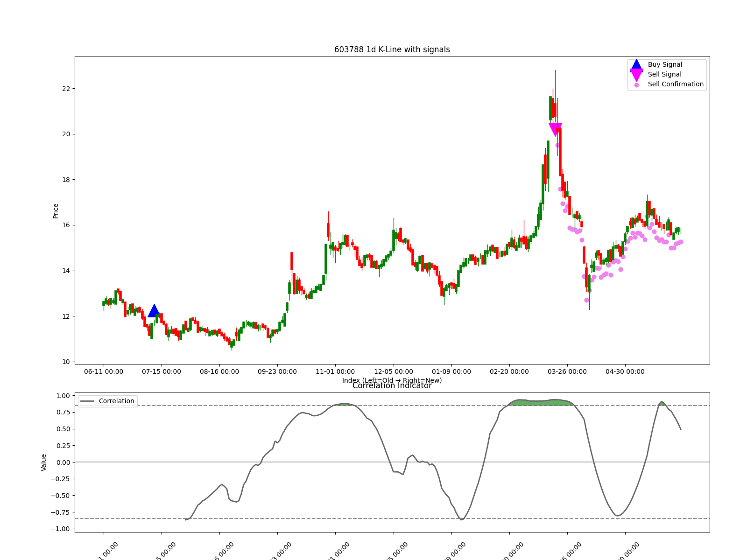Click the 'Index (Left=Old → Right=New)' axis label
The image size is (747, 560).
[392, 380]
